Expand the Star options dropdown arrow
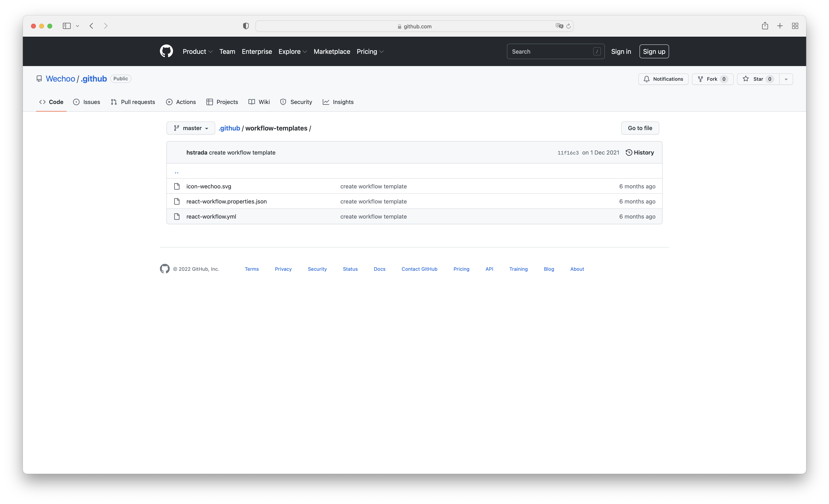This screenshot has height=504, width=829. click(786, 79)
